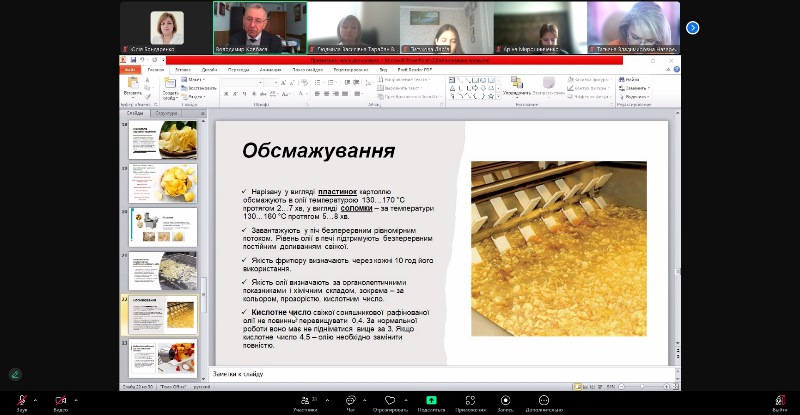Switch to the Анимация ribbon tab
The height and width of the screenshot is (415, 800).
tap(270, 69)
